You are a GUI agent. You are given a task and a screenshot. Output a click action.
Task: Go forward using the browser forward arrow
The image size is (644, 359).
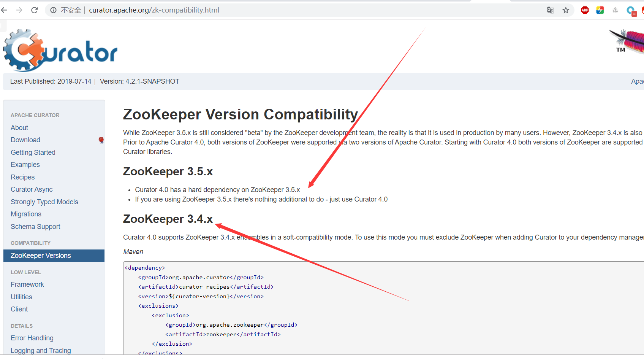coord(19,10)
